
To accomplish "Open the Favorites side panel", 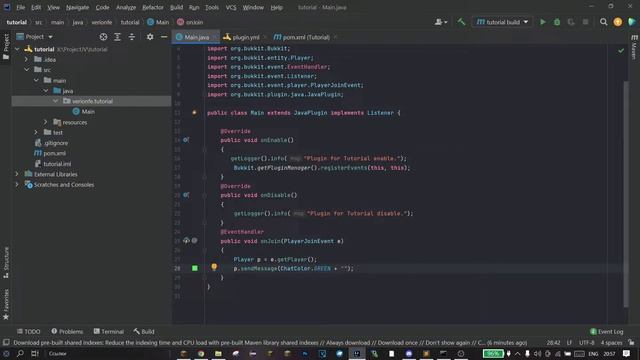I will pyautogui.click(x=6, y=304).
